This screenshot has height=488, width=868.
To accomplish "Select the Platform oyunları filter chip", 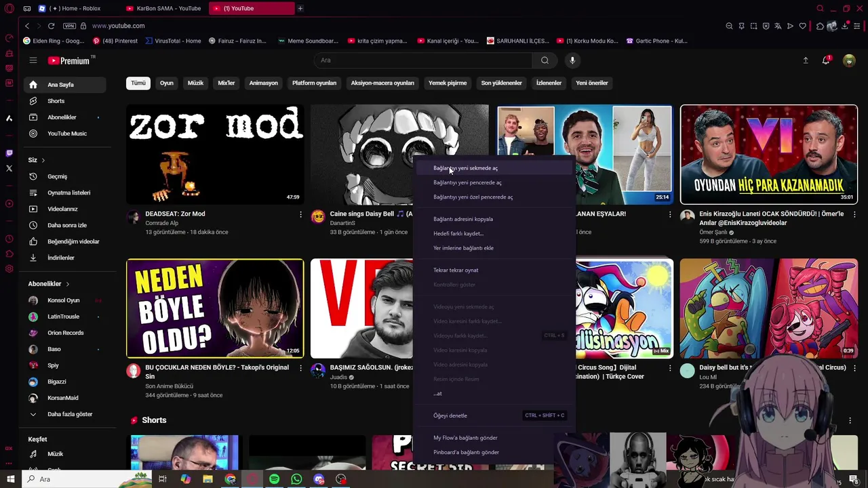I will (x=314, y=83).
